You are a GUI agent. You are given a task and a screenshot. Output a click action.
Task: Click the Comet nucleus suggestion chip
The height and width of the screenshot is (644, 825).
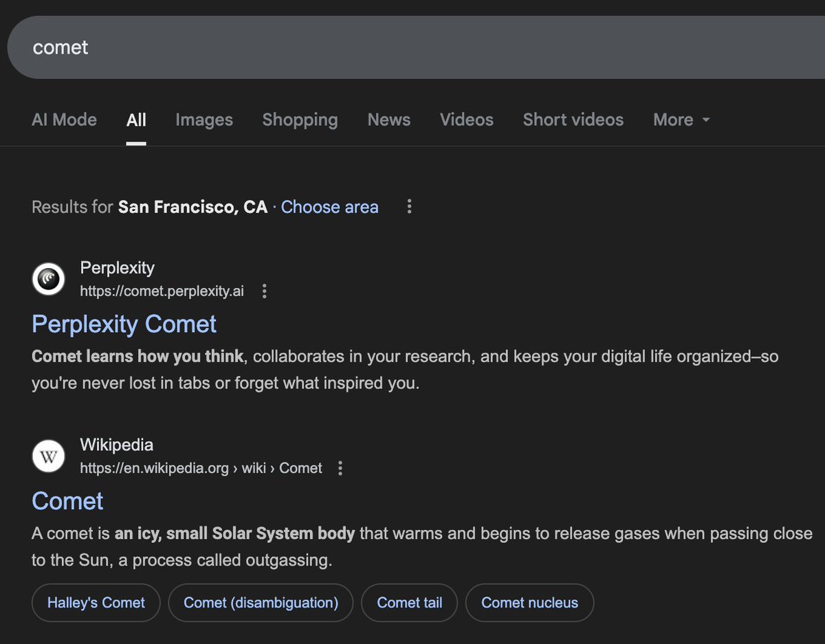click(x=529, y=602)
